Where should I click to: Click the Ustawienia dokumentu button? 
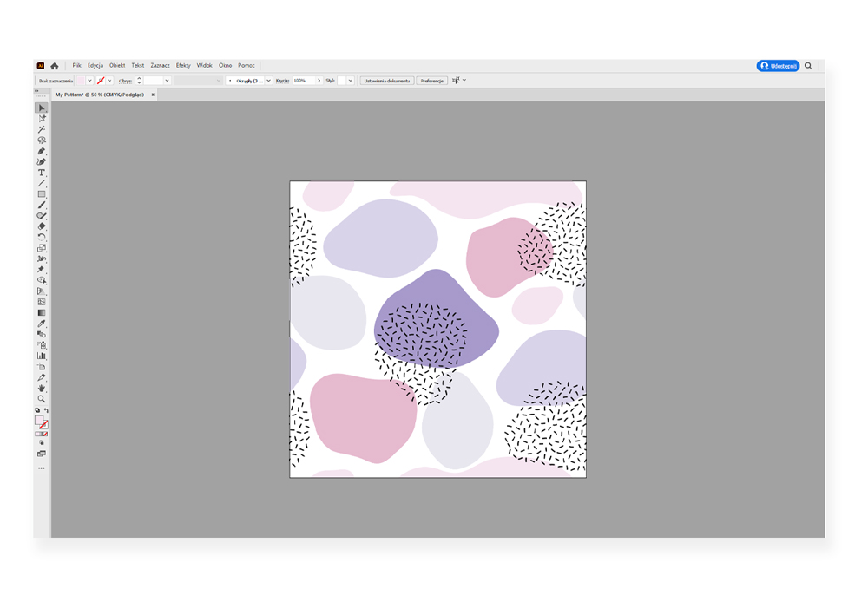[x=386, y=81]
